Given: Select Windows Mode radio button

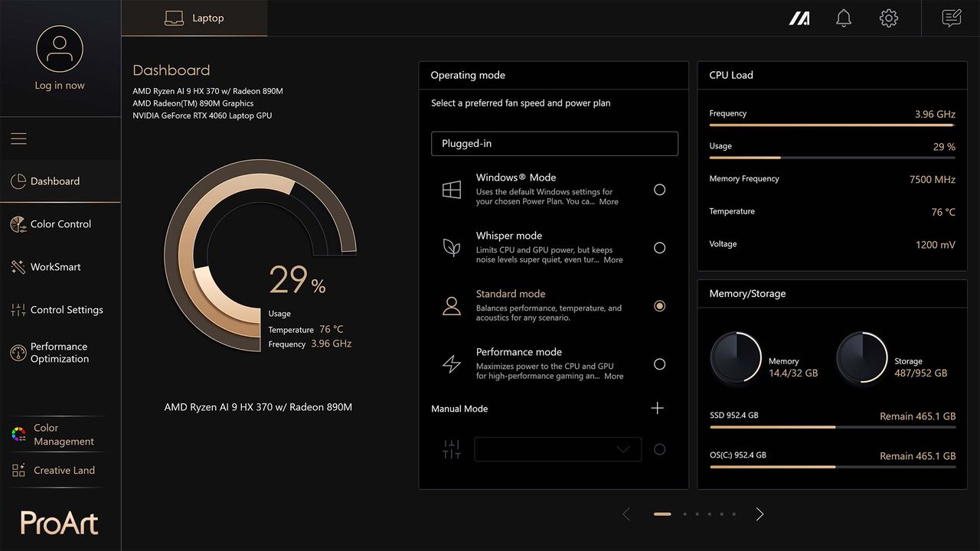Looking at the screenshot, I should [659, 190].
